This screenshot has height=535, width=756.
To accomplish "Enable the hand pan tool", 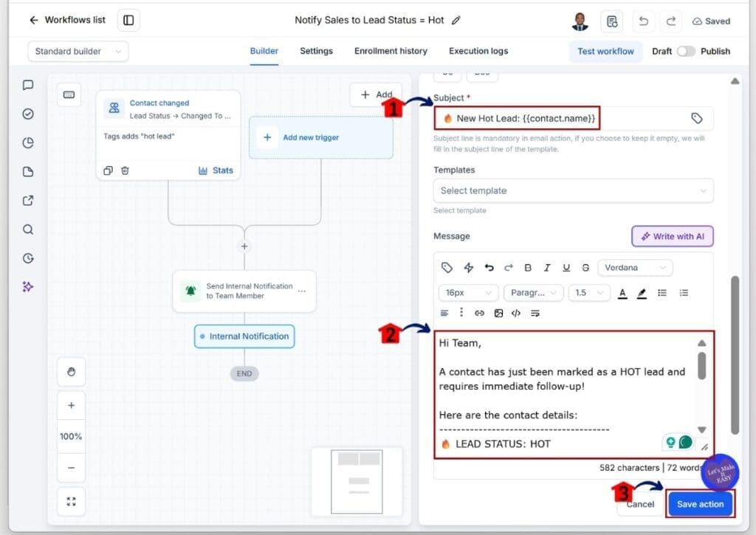I will point(72,372).
